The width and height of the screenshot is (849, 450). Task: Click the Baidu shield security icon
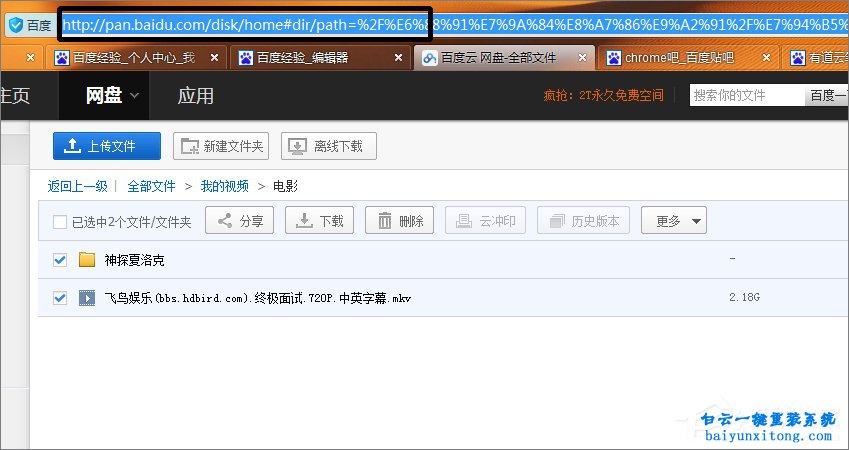[x=16, y=25]
